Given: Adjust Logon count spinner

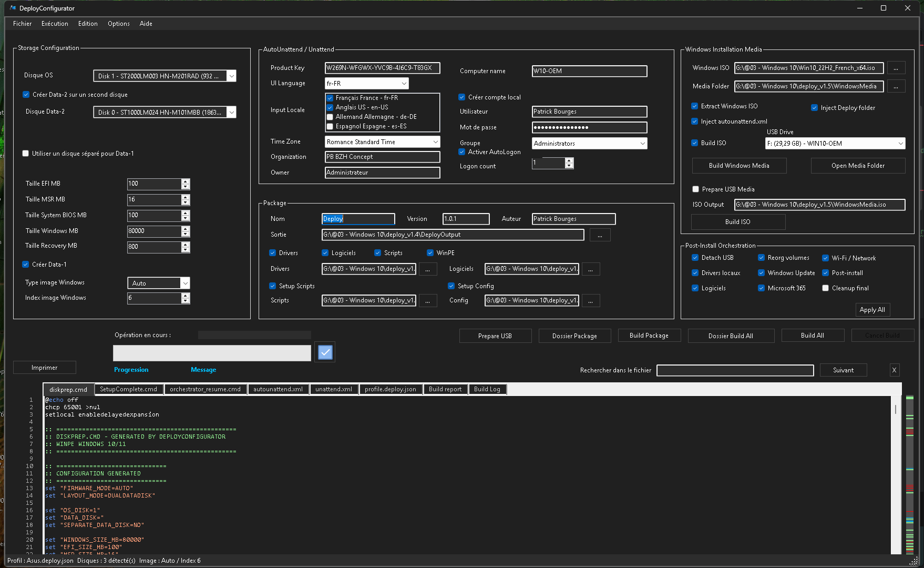Looking at the screenshot, I should click(569, 163).
